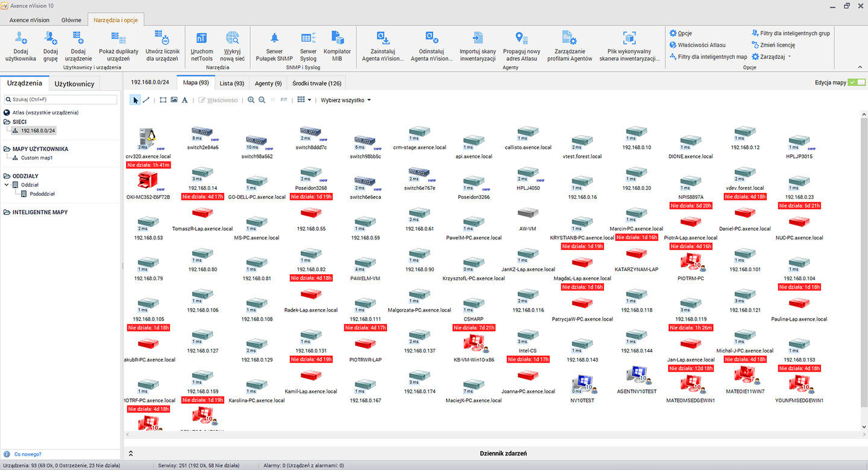Open the grid layout dropdown
868x470 pixels.
tap(304, 100)
